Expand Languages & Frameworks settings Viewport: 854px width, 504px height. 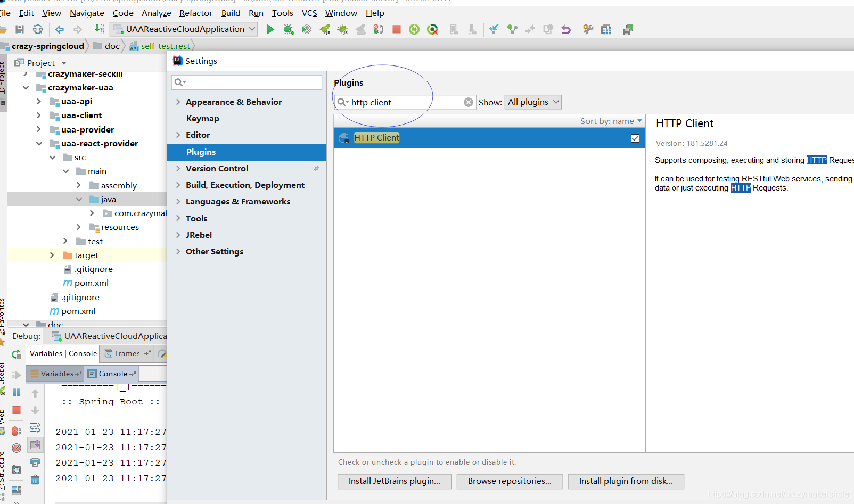tap(178, 202)
